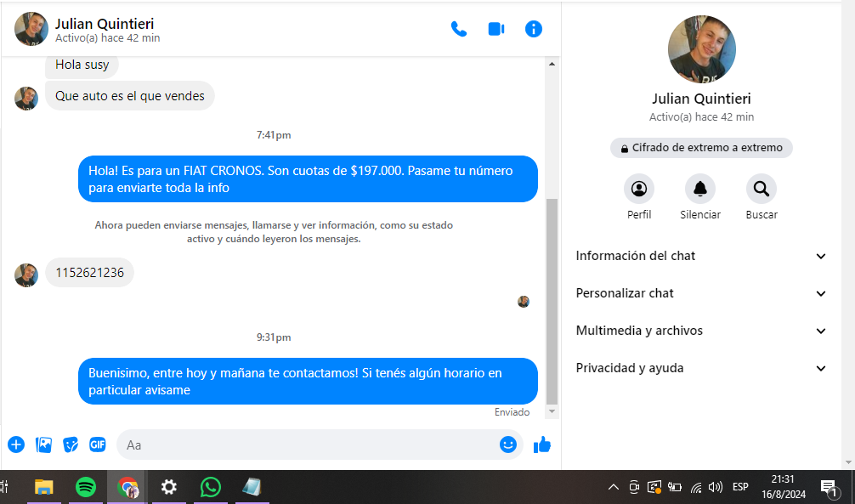This screenshot has height=504, width=855.
Task: Click the 'Enviado' status text
Action: coord(512,412)
